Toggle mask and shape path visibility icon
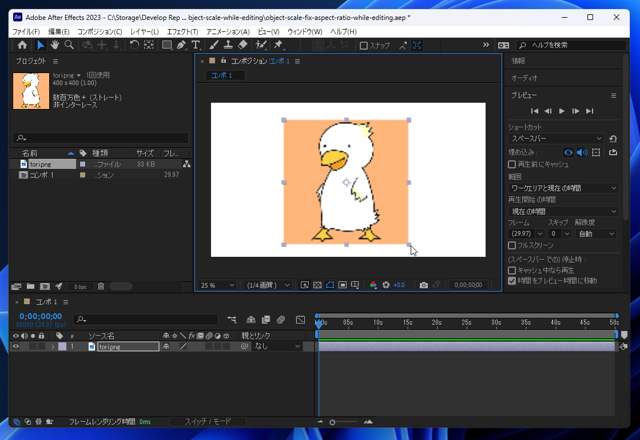 (330, 285)
